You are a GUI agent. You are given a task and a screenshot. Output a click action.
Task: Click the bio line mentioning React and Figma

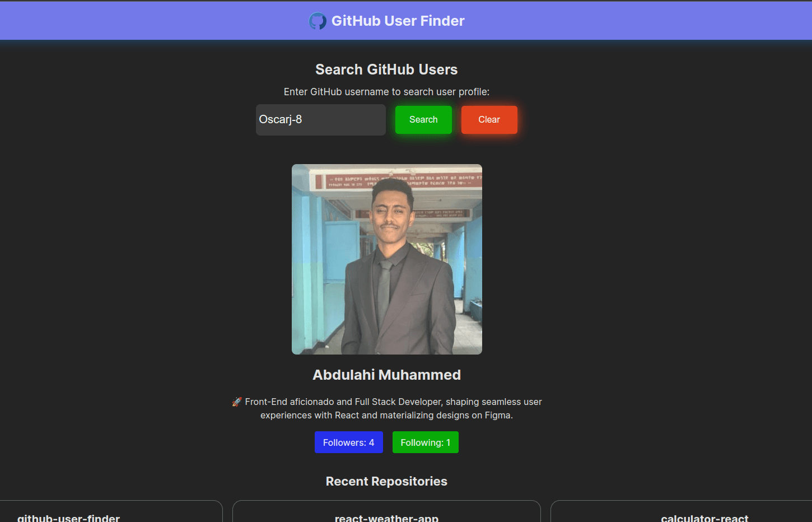[x=386, y=415]
